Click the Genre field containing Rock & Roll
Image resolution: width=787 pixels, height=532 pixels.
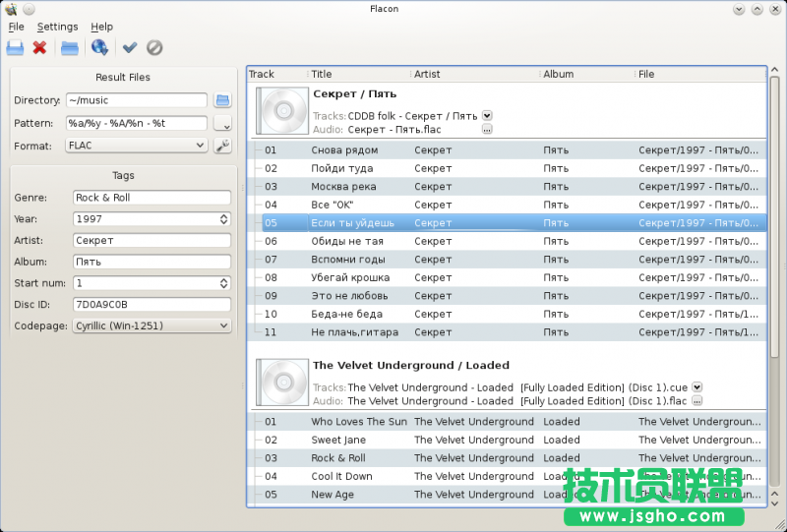(151, 198)
